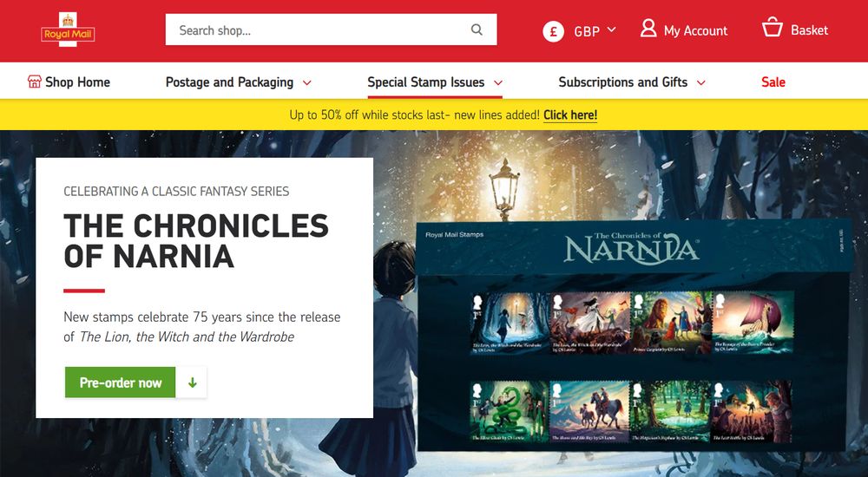Open the Sale menu item

pos(773,82)
